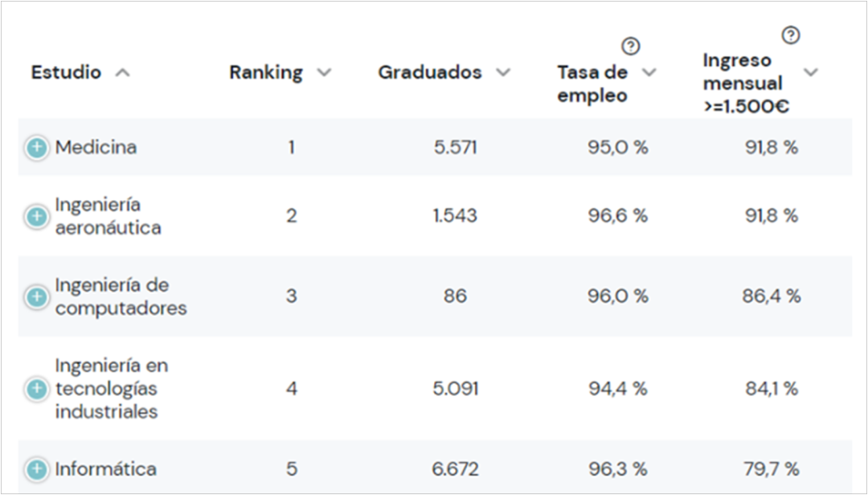The image size is (868, 495).
Task: Open help icon above Ingreso mensual
Action: (x=791, y=35)
